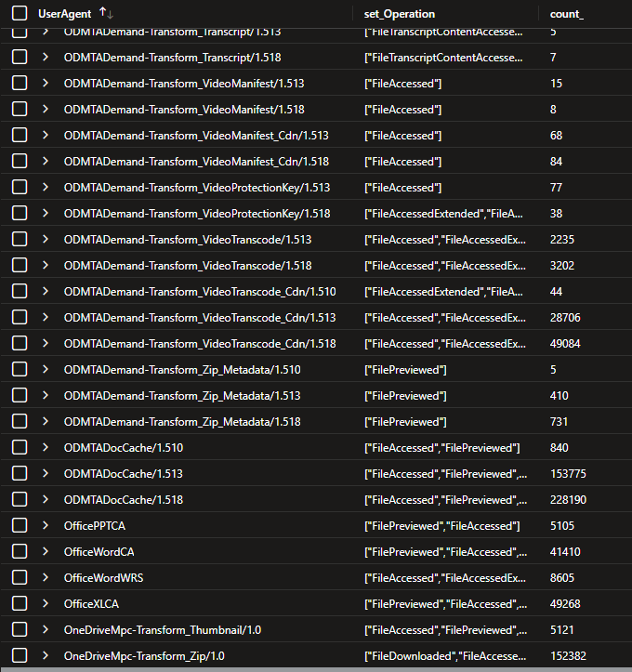632x672 pixels.
Task: Click operation cell in OneDriveMpc-Transform_Zip/1.0 row
Action: tap(445, 655)
